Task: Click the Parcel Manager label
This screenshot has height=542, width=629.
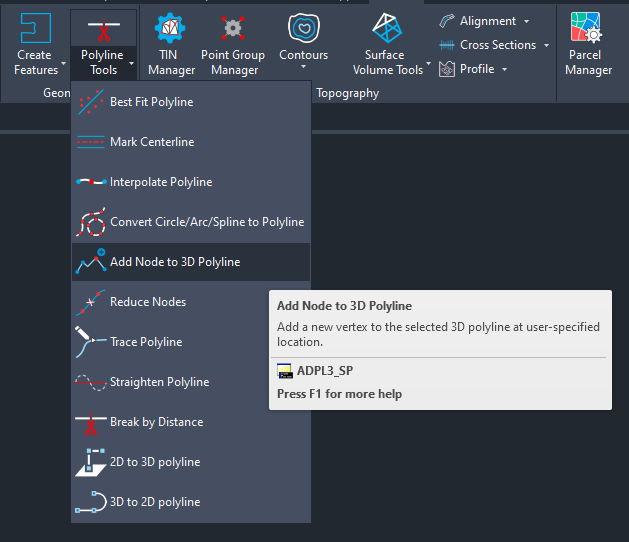Action: point(588,62)
